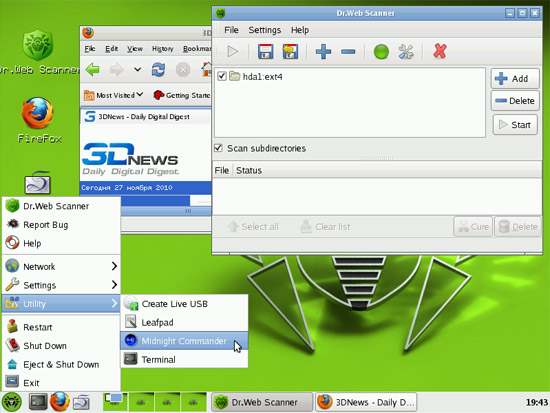The width and height of the screenshot is (550, 413).
Task: Click Firefox Stop icon
Action: point(183,70)
